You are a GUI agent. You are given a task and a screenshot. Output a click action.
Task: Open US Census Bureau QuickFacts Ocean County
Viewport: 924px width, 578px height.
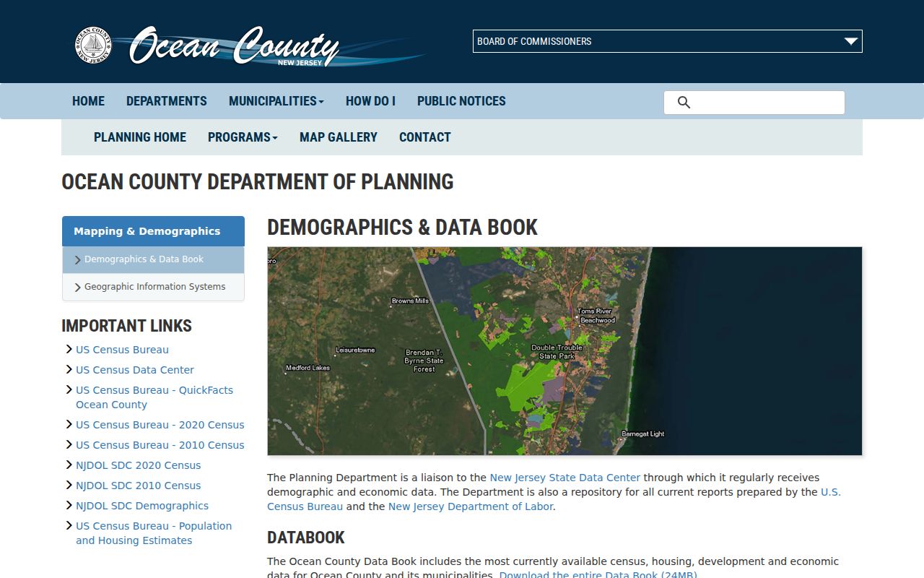point(154,397)
